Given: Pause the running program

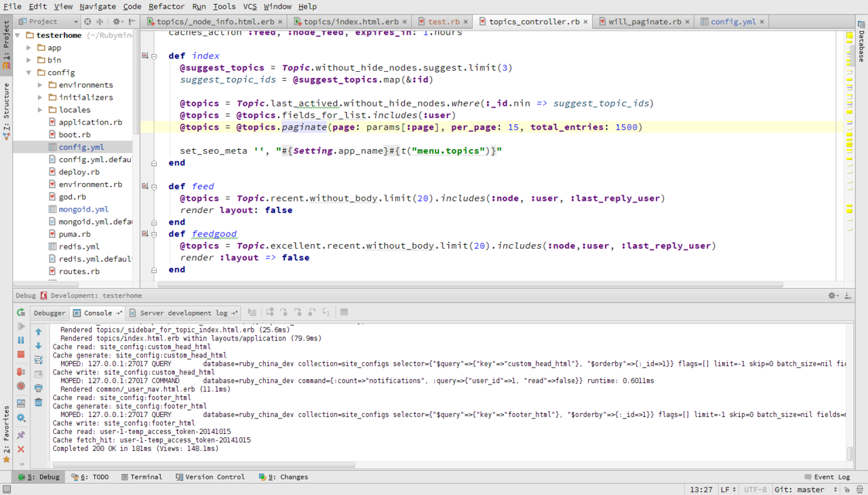Looking at the screenshot, I should 21,340.
